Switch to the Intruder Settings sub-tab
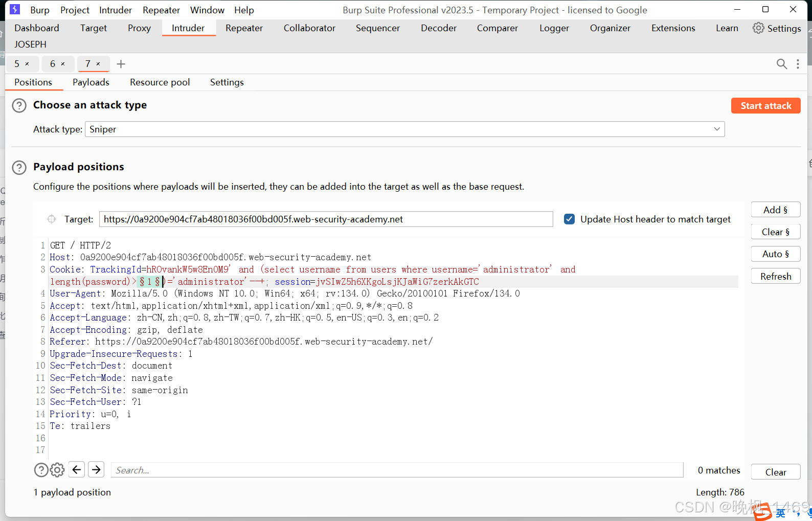The height and width of the screenshot is (521, 812). [x=227, y=82]
